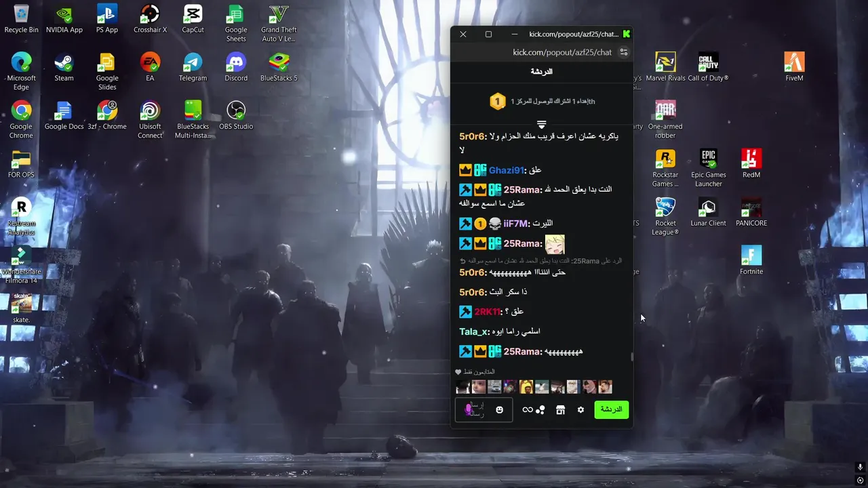Click the kick.com/popout/azf25/chat address bar
The image size is (868, 488).
pos(562,52)
